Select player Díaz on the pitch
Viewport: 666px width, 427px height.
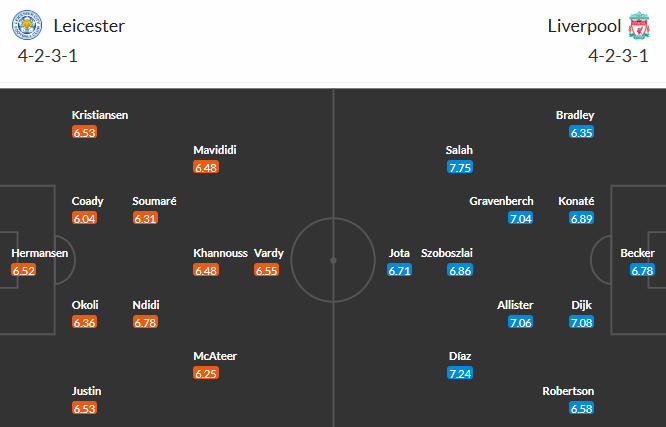pyautogui.click(x=460, y=355)
